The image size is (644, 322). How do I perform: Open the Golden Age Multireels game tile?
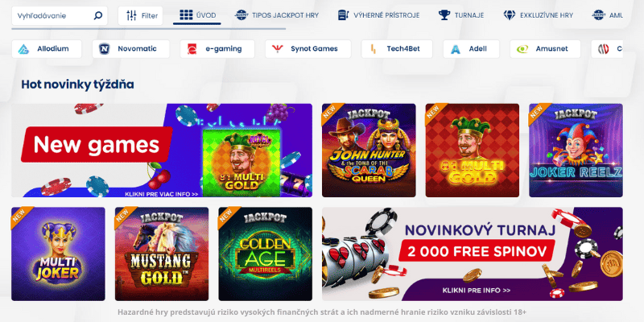click(266, 254)
